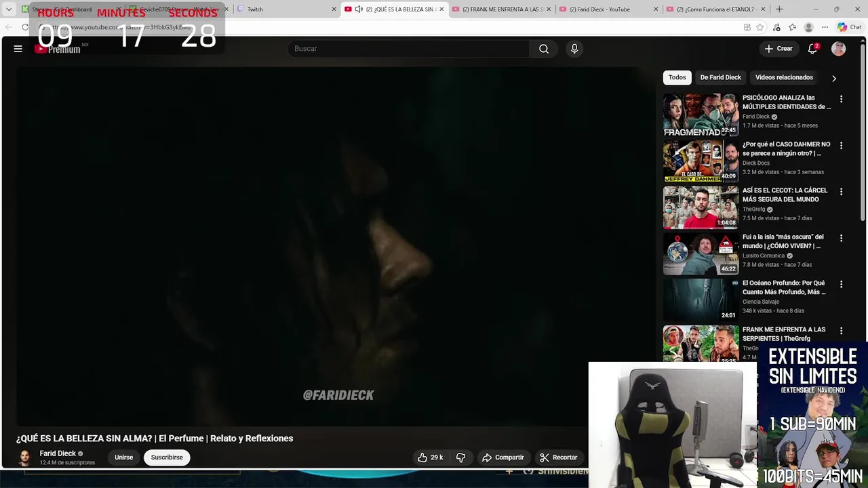Close the QUÉ ES LA BELLEZA tab
Viewport: 868px width, 488px height.
pyautogui.click(x=441, y=9)
